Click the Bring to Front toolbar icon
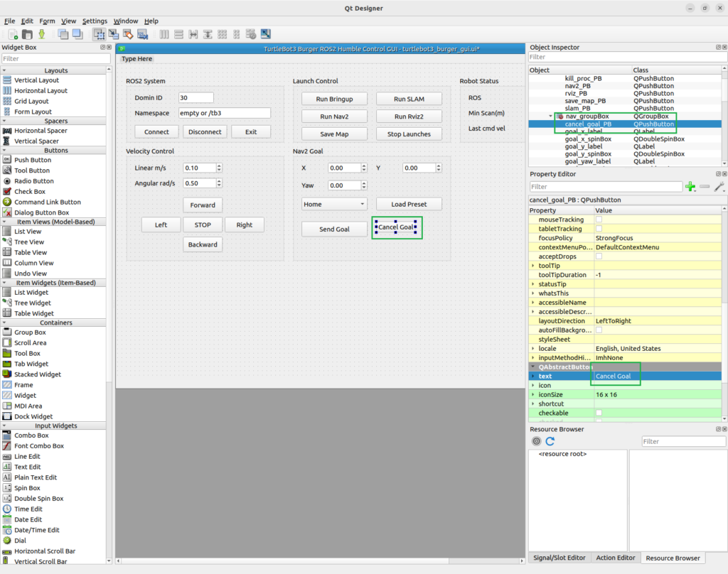Viewport: 728px width, 574px height. [x=77, y=34]
